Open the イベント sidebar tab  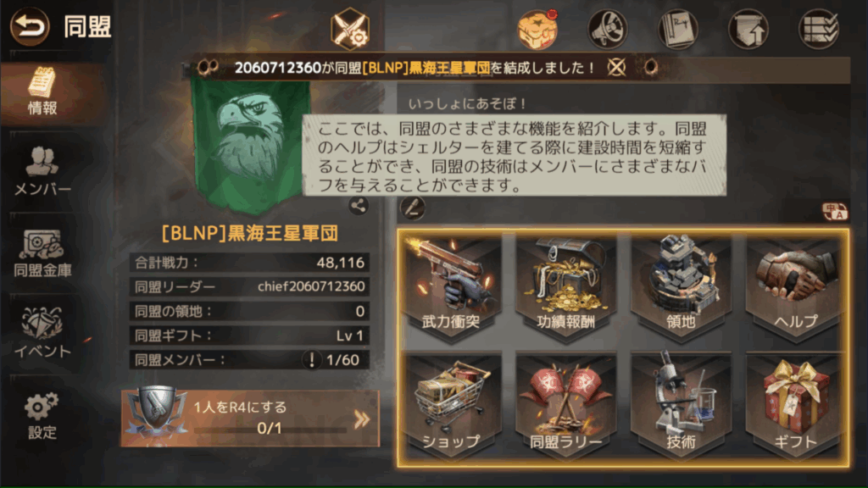click(x=42, y=333)
